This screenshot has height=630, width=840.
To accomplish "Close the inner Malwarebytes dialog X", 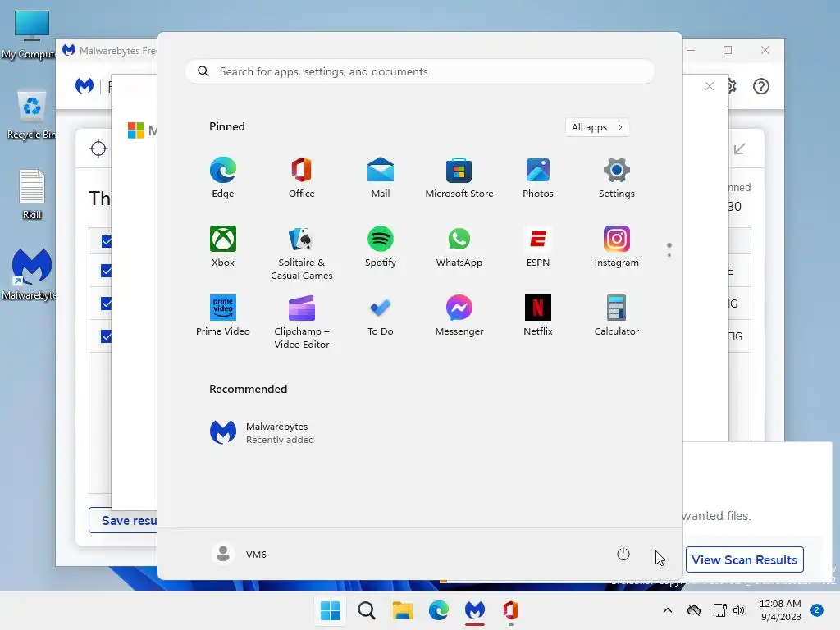I will (x=710, y=86).
